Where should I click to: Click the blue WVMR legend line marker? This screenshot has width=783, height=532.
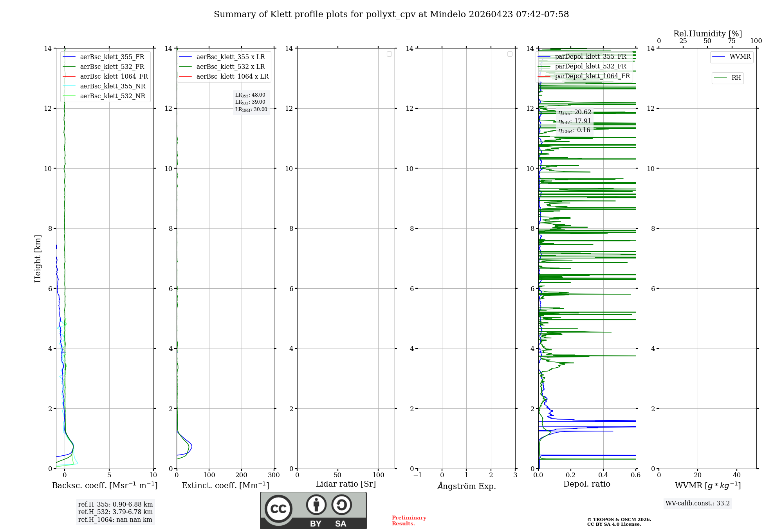pos(719,57)
